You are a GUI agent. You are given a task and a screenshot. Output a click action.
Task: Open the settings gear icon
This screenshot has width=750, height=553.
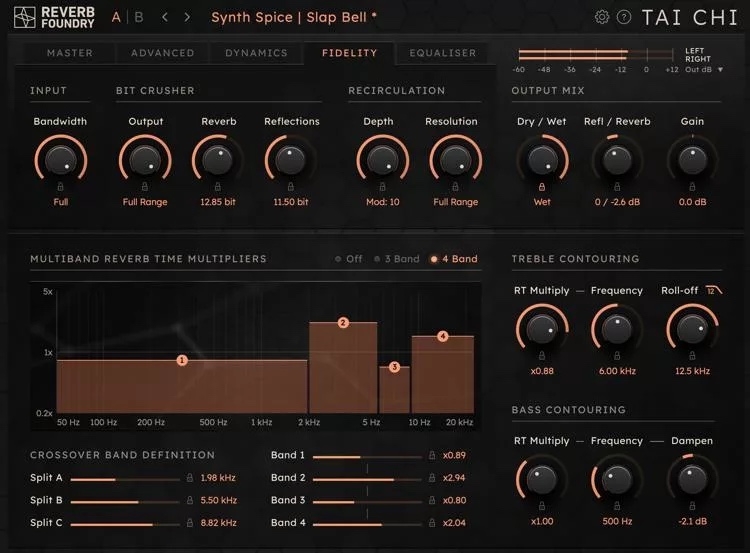point(602,17)
